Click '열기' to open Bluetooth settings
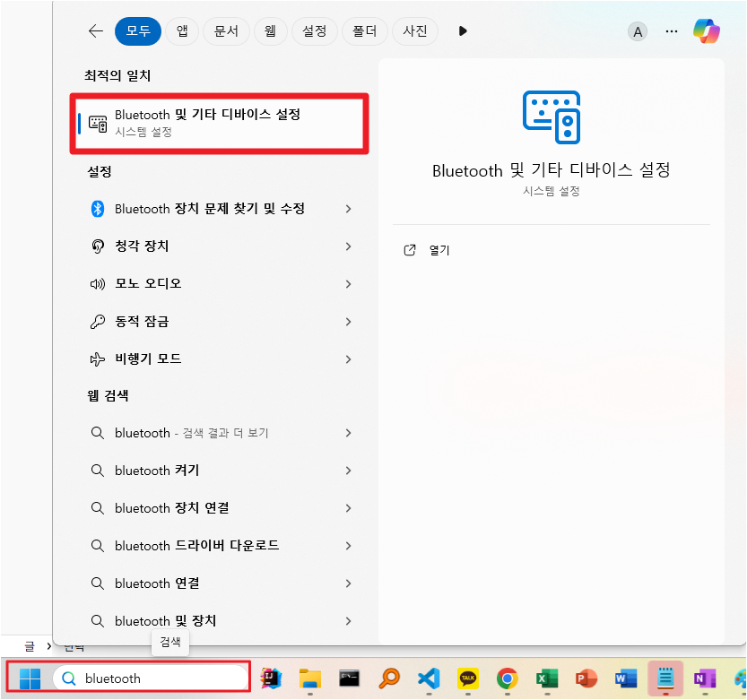 click(439, 251)
